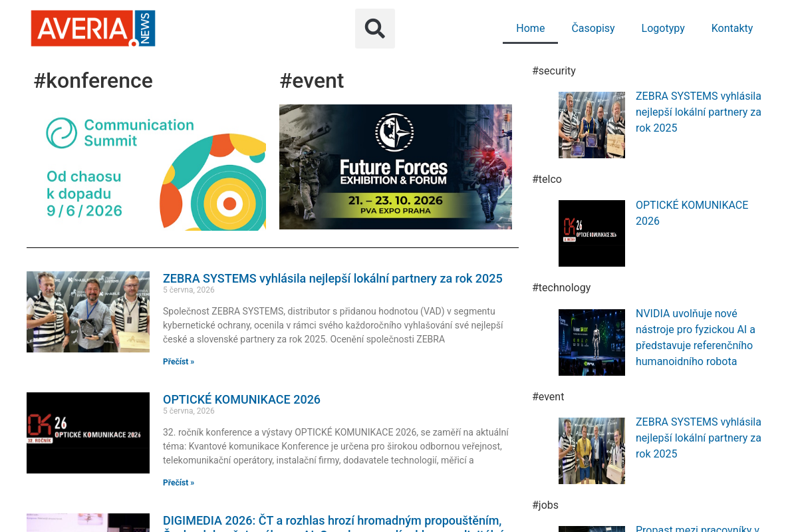Open NVIDIA humanoid robot article link

click(x=696, y=337)
